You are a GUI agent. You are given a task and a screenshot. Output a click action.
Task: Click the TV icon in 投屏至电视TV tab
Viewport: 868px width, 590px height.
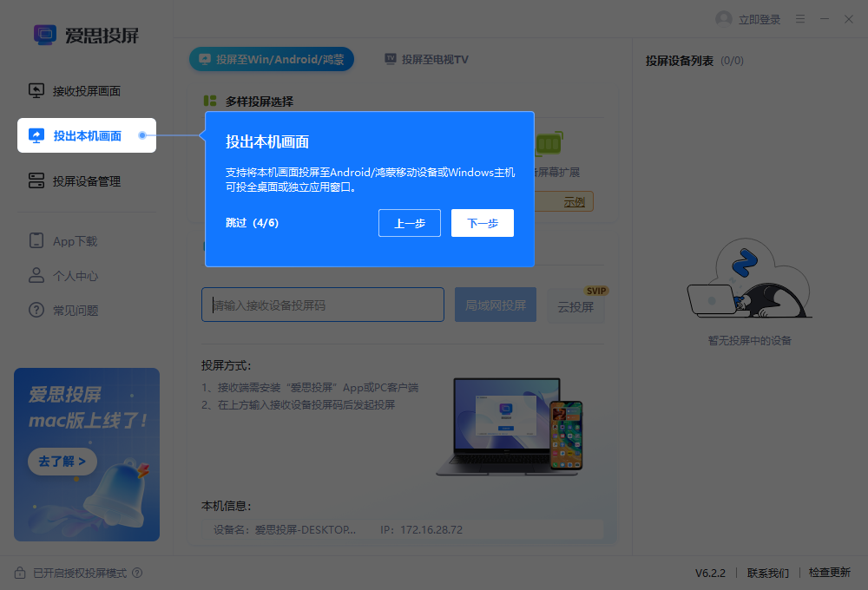[x=391, y=59]
